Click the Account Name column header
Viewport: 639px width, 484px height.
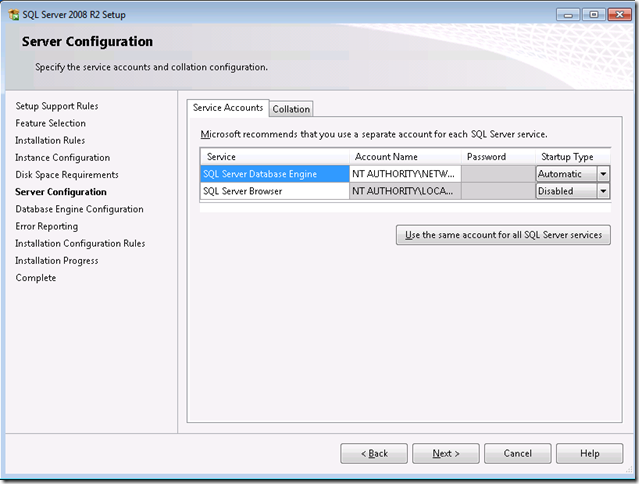pyautogui.click(x=405, y=157)
